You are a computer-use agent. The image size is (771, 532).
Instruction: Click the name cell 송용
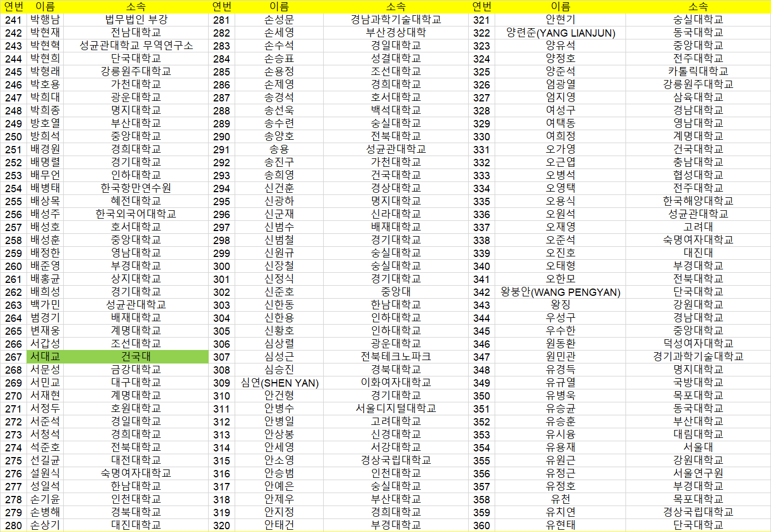tap(279, 149)
